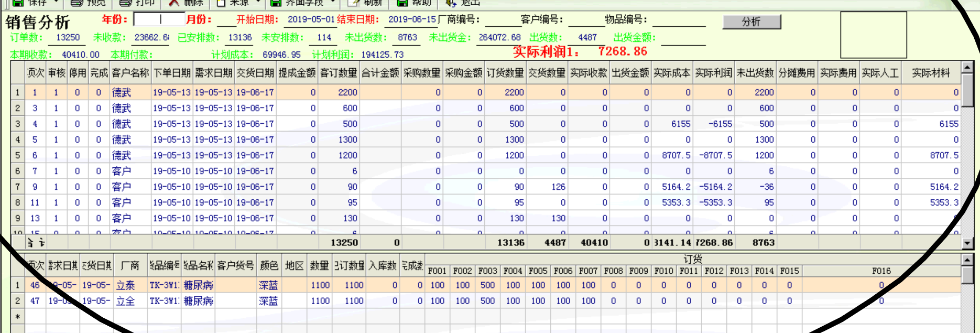Click the 深蓝 color cell in lower row 1

click(269, 285)
